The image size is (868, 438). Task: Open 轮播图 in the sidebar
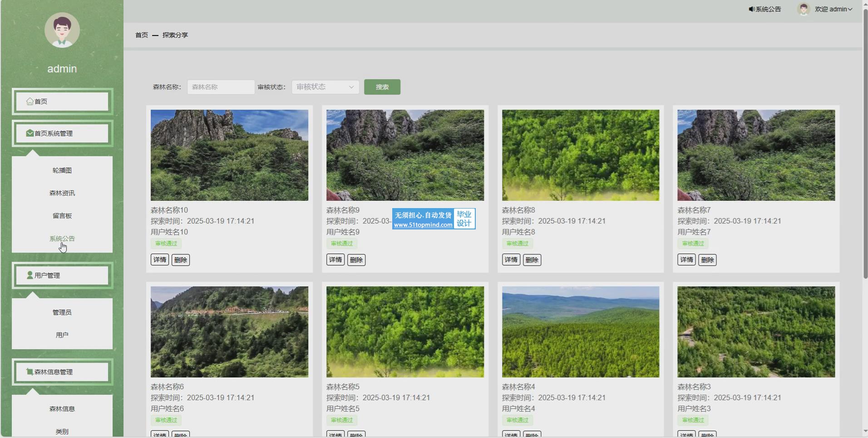[x=62, y=170]
